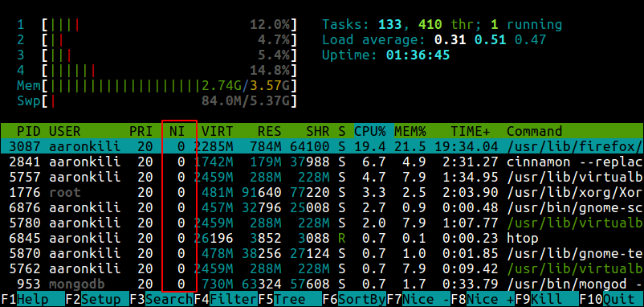Click the 784M RES value

(x=265, y=146)
